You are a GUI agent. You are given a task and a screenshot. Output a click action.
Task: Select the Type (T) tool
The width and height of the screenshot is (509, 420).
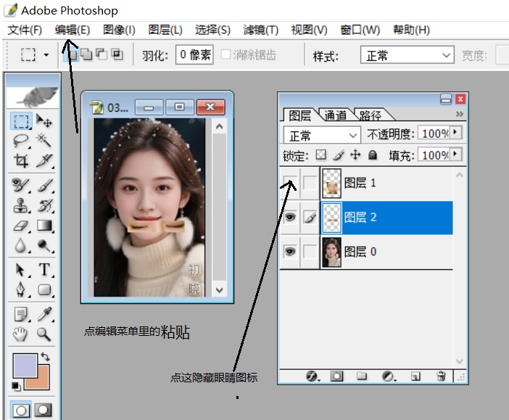click(44, 270)
